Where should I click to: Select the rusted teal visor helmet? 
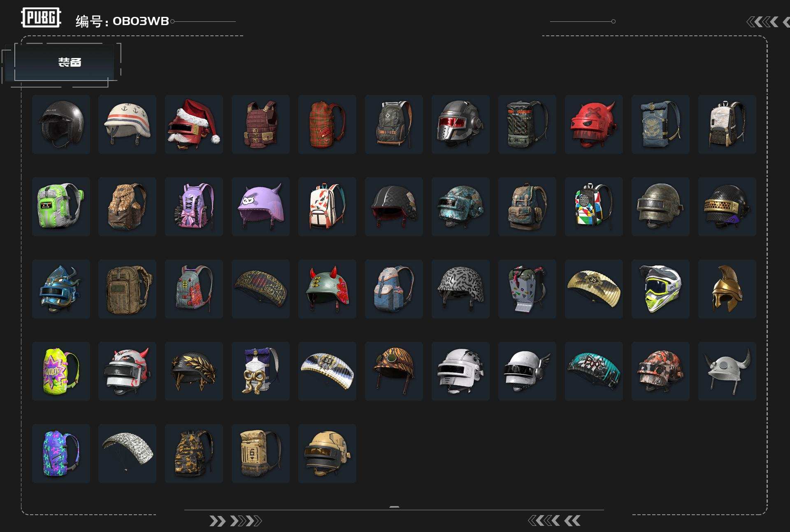coord(461,207)
